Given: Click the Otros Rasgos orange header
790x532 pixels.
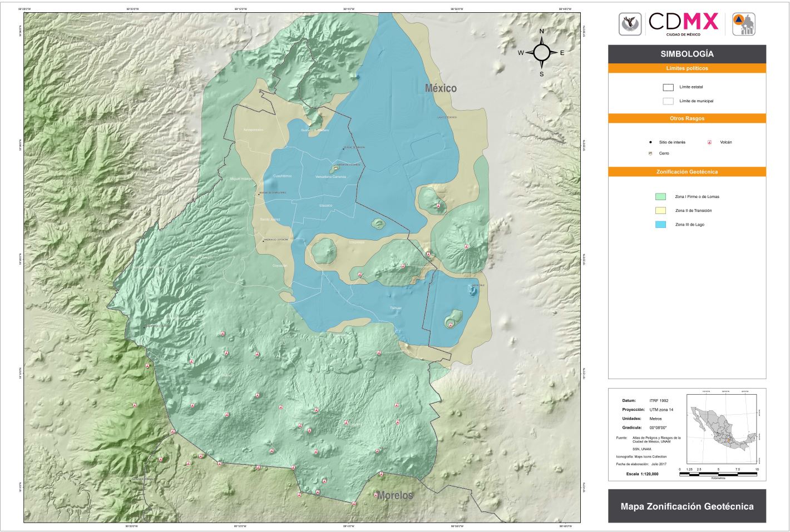Looking at the screenshot, I should click(x=687, y=118).
